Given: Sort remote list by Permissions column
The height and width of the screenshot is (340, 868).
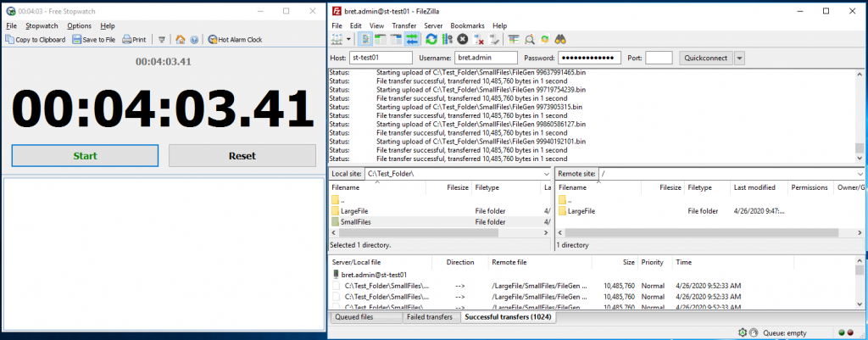Looking at the screenshot, I should (811, 187).
